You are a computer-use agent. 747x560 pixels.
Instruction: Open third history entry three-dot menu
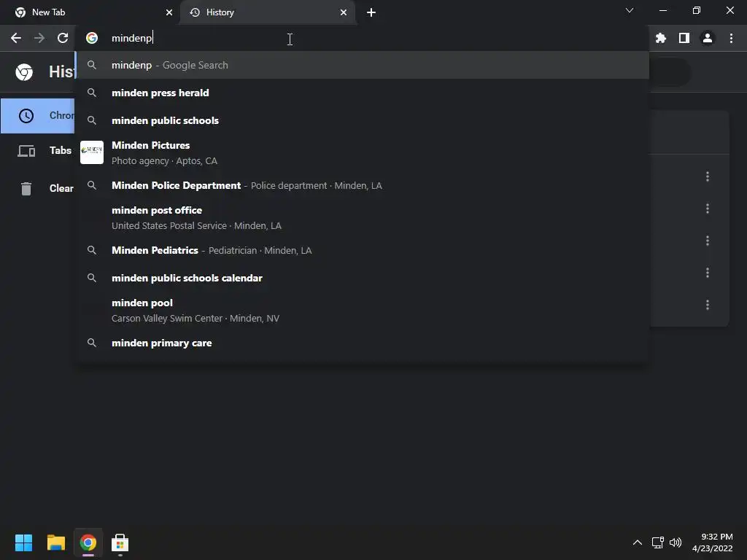(708, 241)
